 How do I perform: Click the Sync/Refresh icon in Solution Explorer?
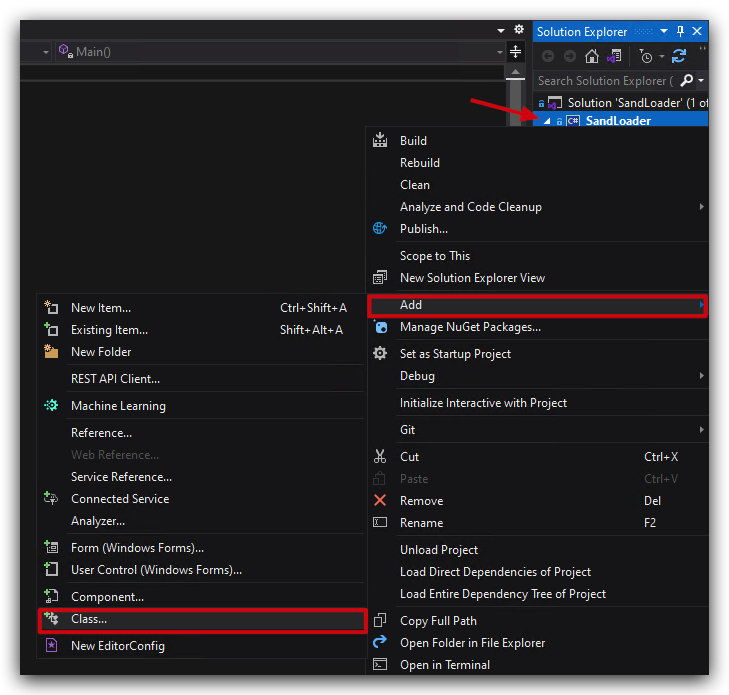click(x=679, y=56)
